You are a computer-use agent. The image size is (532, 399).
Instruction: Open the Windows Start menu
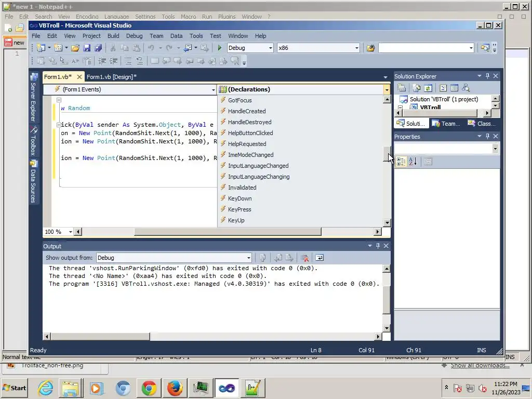point(14,388)
